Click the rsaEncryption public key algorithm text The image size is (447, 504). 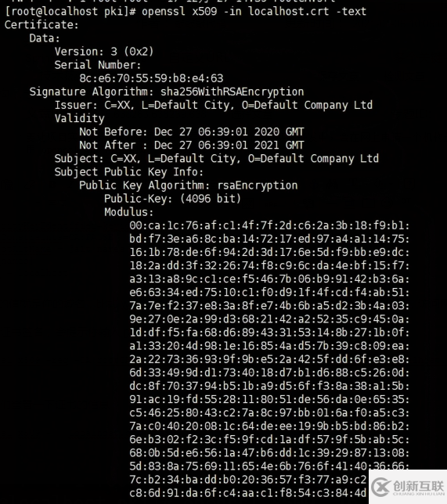coord(258,185)
